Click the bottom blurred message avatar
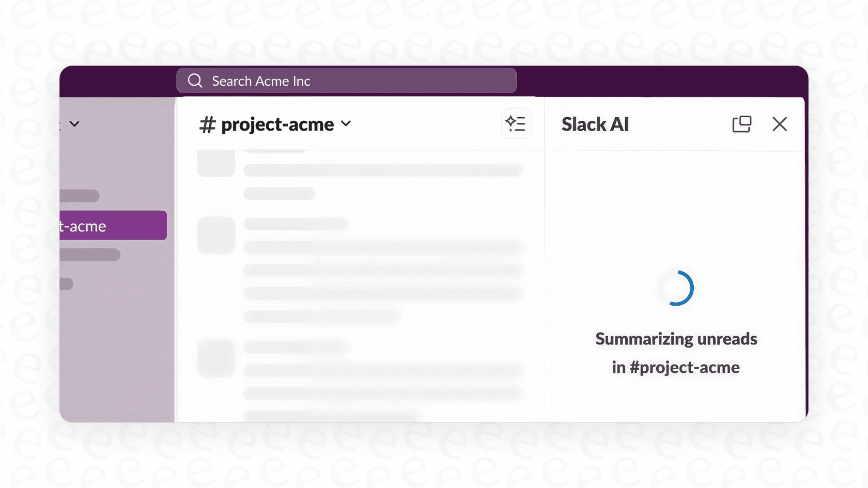 click(216, 358)
